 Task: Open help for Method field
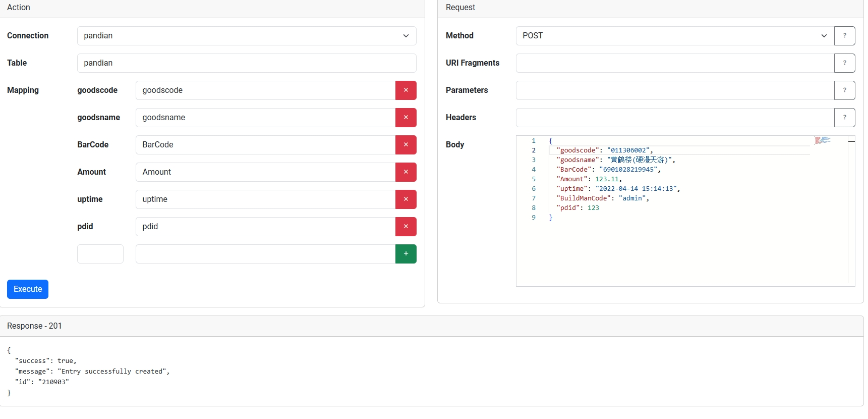pos(844,36)
